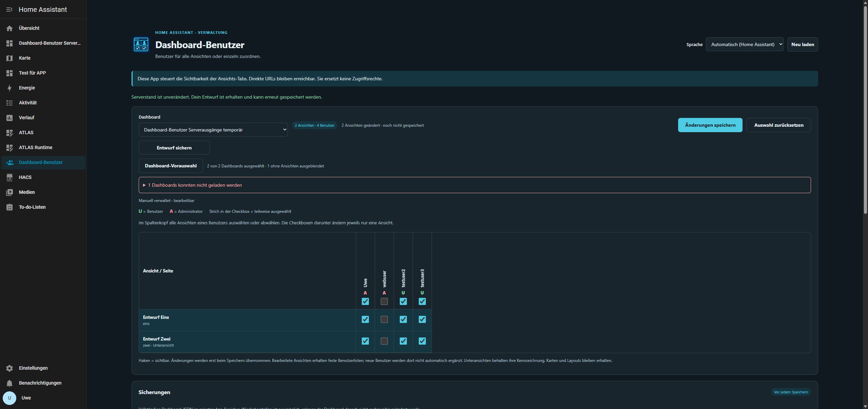Open the Verlauf chart icon

9,118
